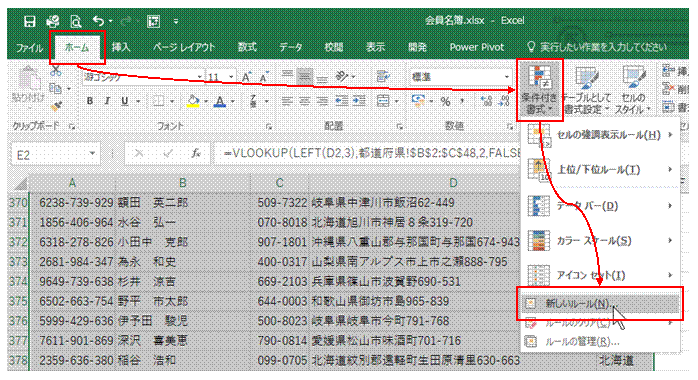Choose 新しいルール(N)... menu item

click(x=600, y=304)
